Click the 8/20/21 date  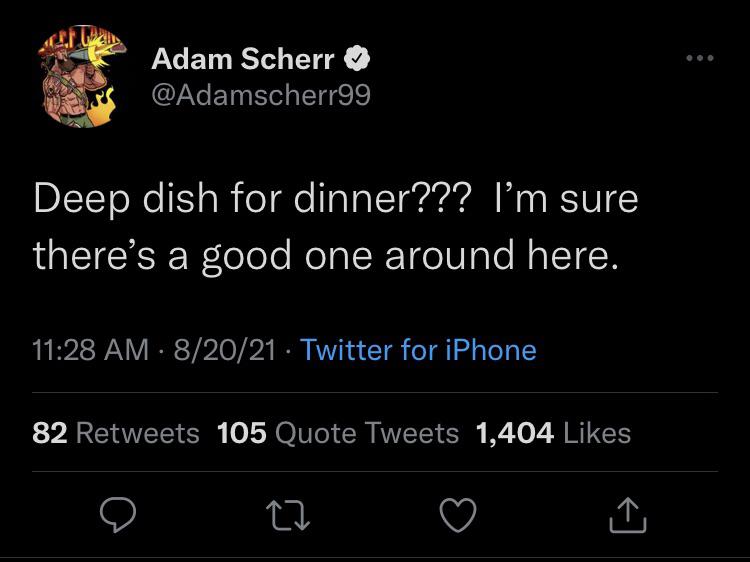coord(224,350)
